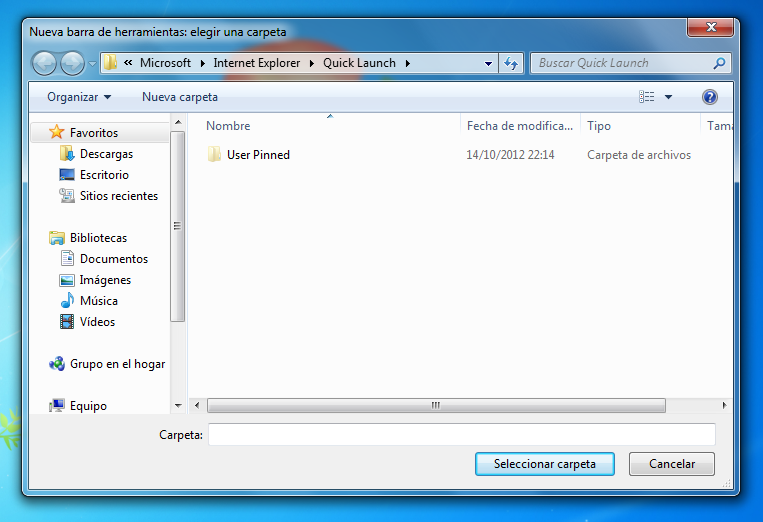The width and height of the screenshot is (763, 522).
Task: Click the Documentos icon
Action: (x=67, y=258)
